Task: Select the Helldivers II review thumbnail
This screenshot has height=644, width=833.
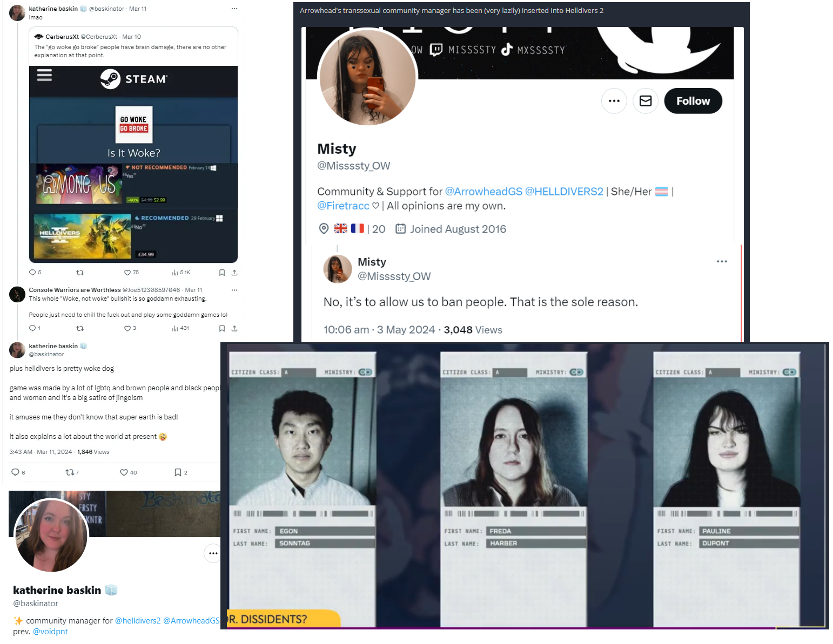Action: click(82, 236)
